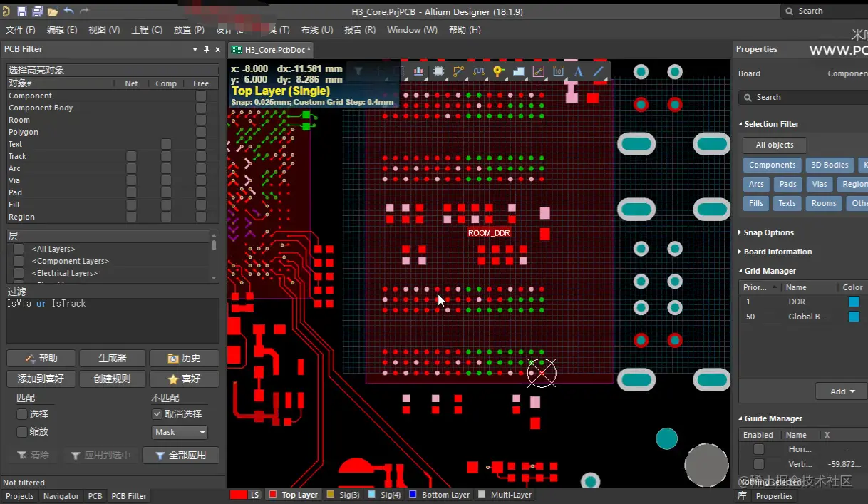Open the 放置 (P) menu
868x504 pixels.
point(189,30)
